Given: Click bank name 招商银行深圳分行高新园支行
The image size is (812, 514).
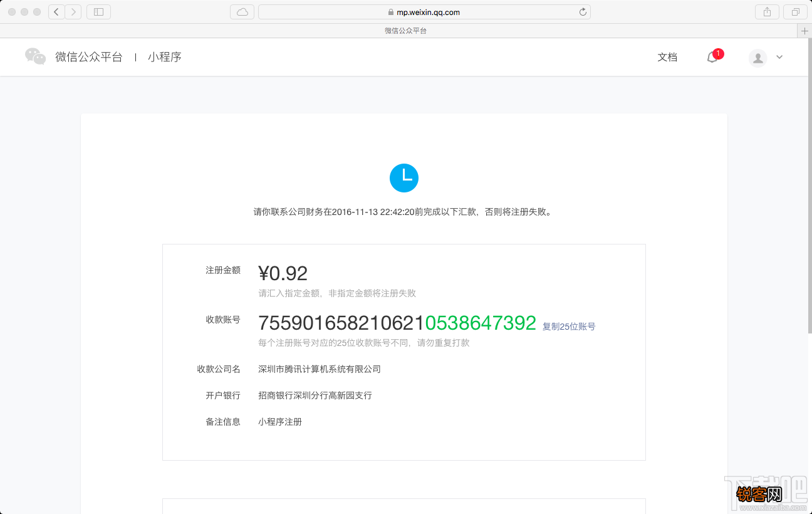Looking at the screenshot, I should pyautogui.click(x=315, y=396).
